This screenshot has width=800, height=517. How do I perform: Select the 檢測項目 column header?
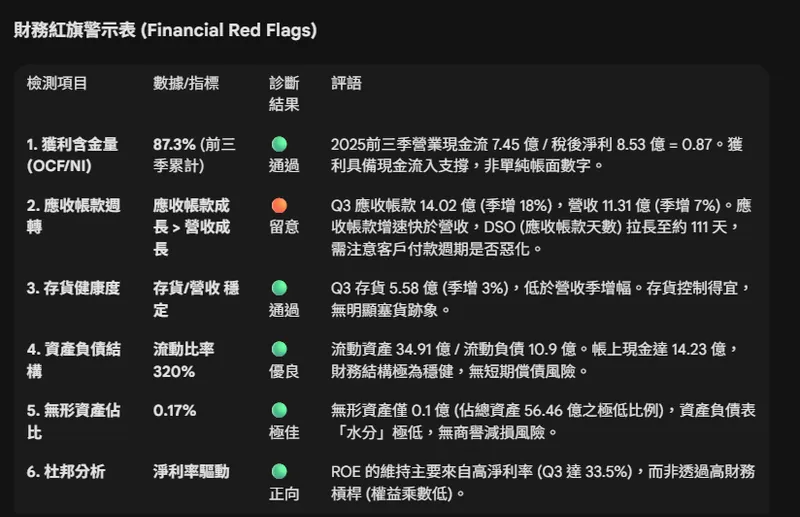point(57,82)
